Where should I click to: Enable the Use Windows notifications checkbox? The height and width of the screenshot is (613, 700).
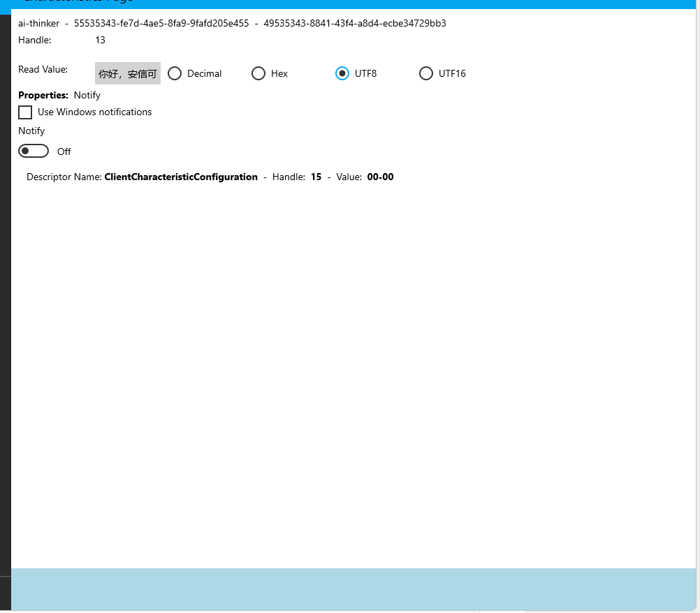(25, 112)
